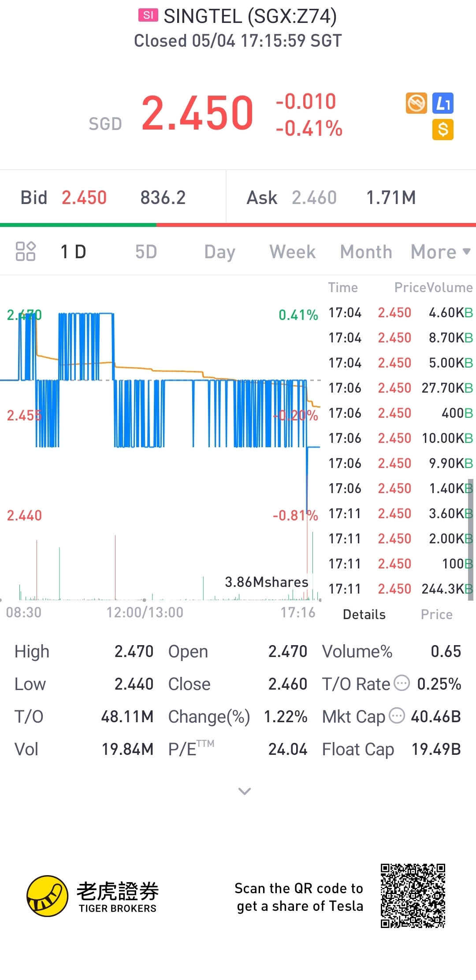Tap the Scan the QR code promo text
This screenshot has width=476, height=980.
tap(299, 897)
